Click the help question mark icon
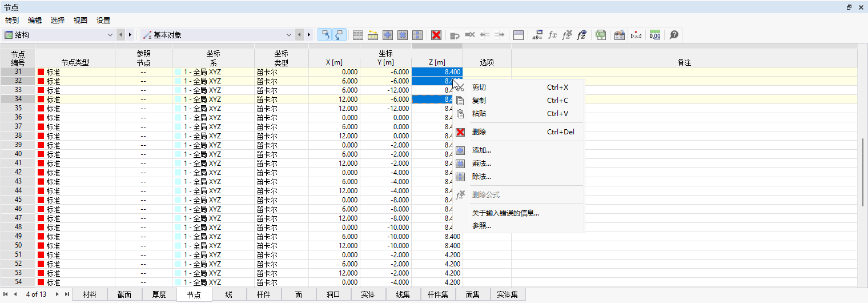868x303 pixels. 674,35
